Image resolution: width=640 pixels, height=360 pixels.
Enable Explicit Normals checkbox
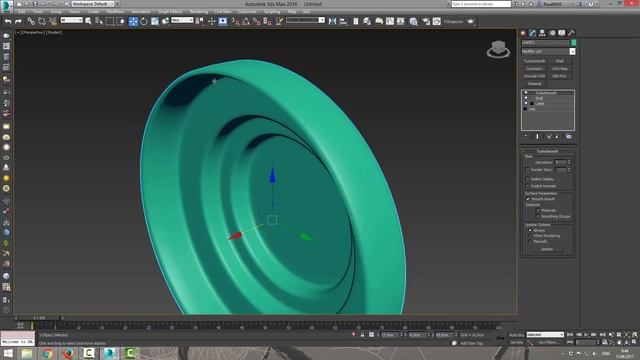(527, 186)
